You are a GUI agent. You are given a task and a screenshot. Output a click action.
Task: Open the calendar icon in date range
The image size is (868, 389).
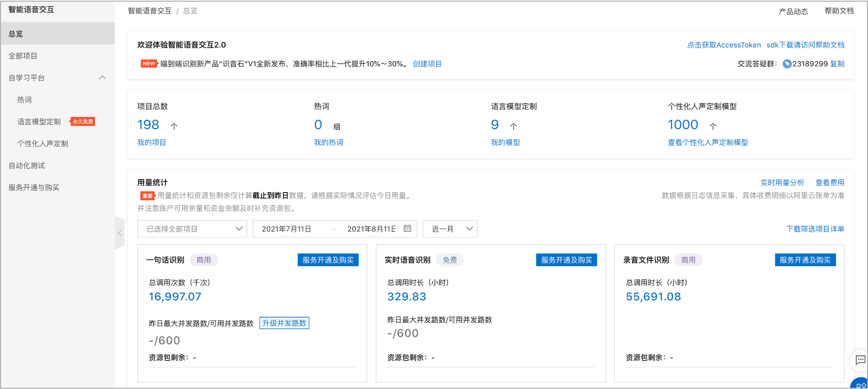tap(407, 228)
